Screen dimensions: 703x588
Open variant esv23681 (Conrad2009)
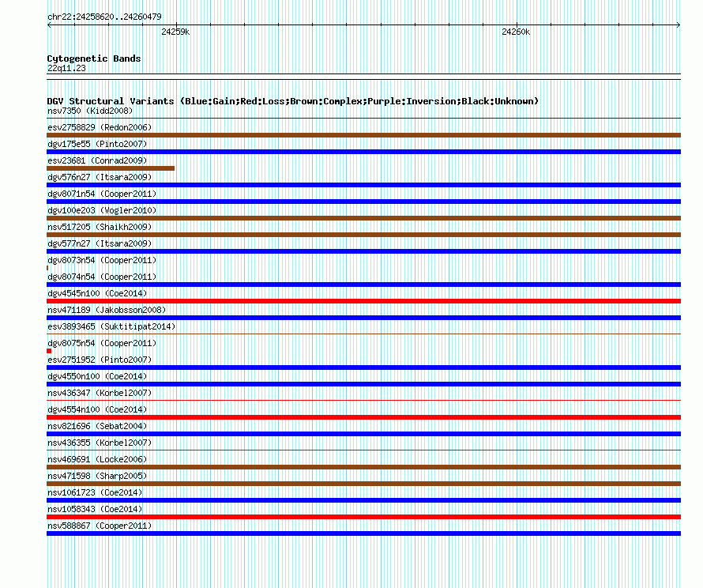pyautogui.click(x=97, y=160)
